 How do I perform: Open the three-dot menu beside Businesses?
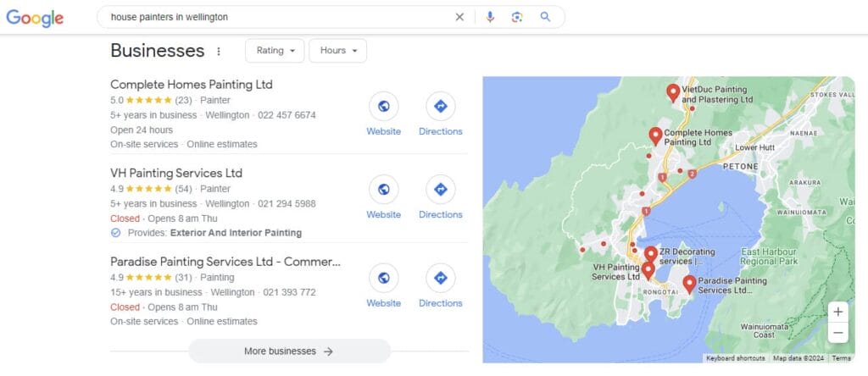[219, 51]
